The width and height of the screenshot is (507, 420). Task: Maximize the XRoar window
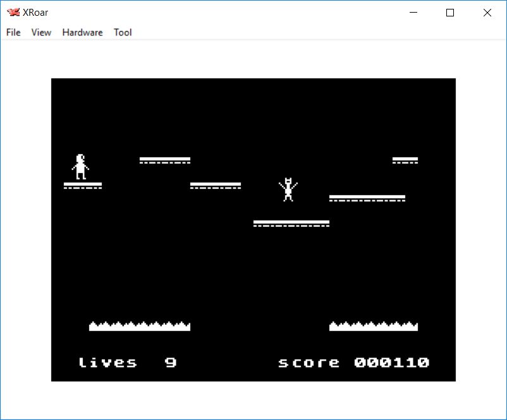(450, 13)
